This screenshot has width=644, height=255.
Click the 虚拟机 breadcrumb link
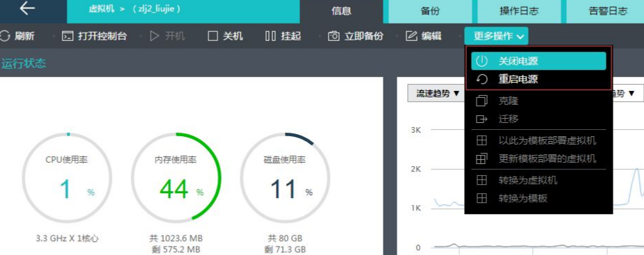(101, 9)
